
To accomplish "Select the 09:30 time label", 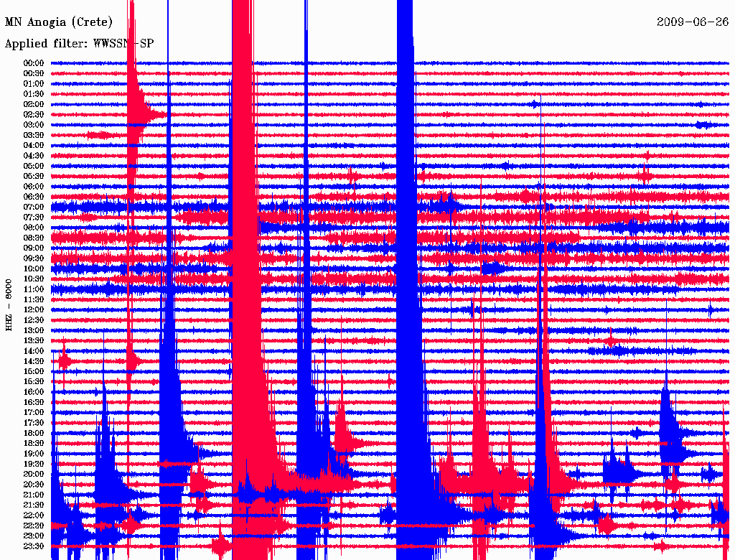I will tap(34, 258).
